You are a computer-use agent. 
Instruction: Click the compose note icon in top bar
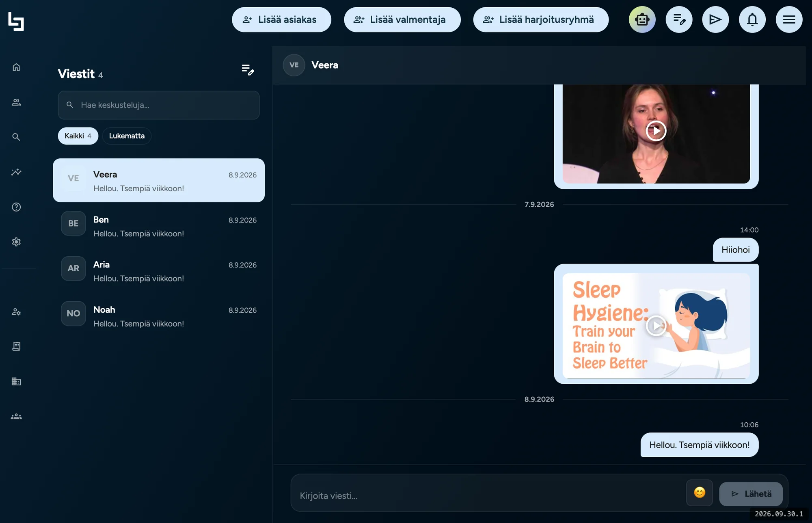(x=679, y=19)
